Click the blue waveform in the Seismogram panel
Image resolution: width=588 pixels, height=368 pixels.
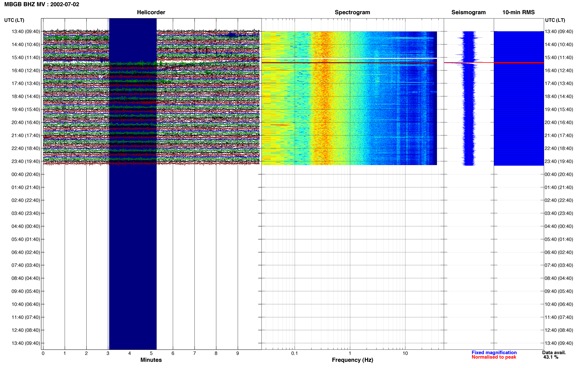[469, 98]
